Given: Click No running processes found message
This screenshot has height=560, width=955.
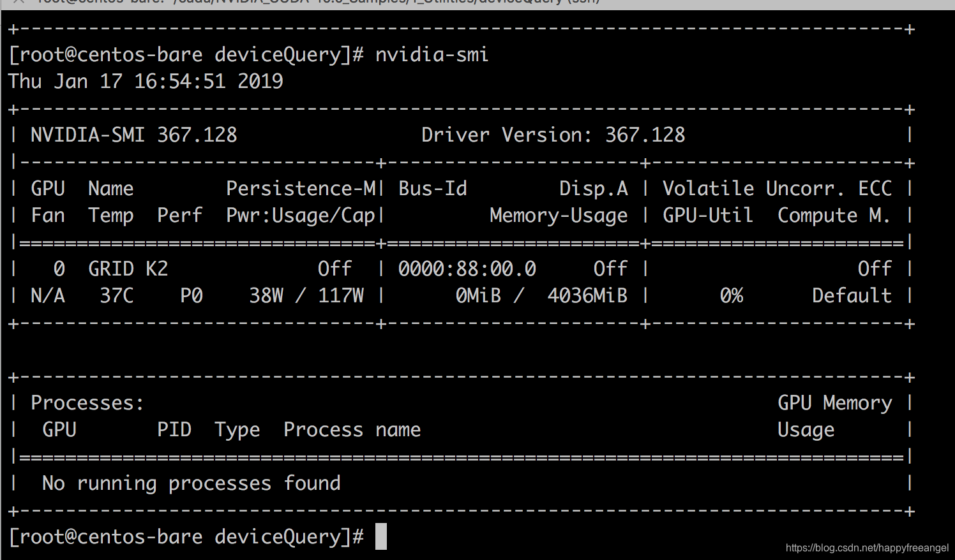Looking at the screenshot, I should tap(192, 483).
